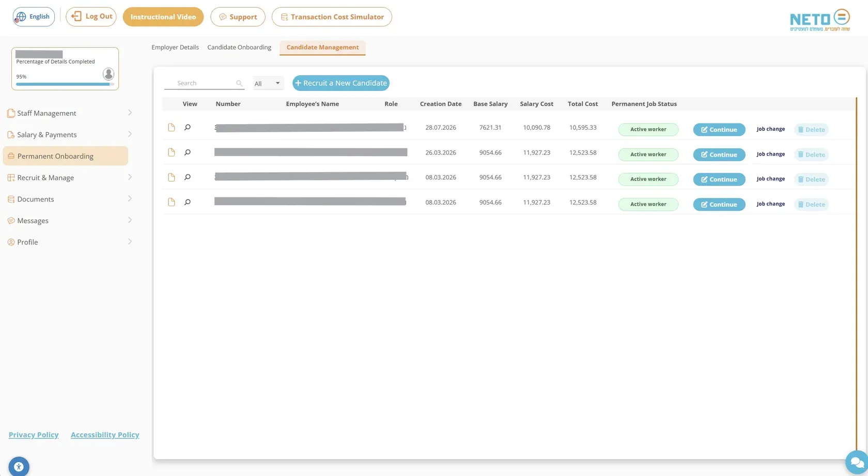Expand Messages chevron
This screenshot has height=476, width=868.
coord(130,220)
